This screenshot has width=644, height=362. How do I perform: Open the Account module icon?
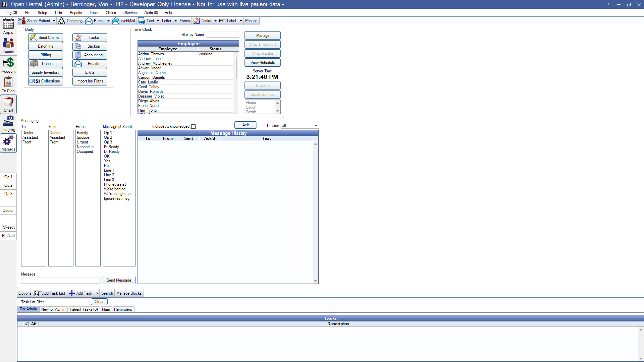click(x=8, y=65)
